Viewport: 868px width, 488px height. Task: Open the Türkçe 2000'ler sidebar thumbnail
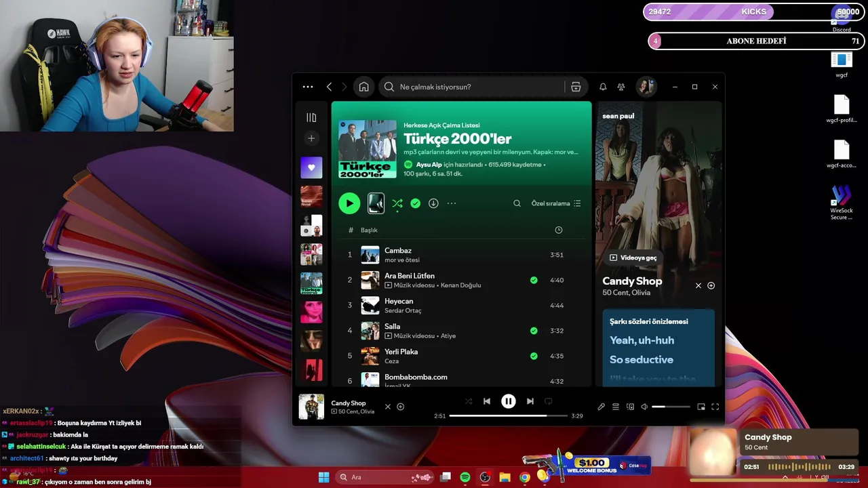(311, 283)
